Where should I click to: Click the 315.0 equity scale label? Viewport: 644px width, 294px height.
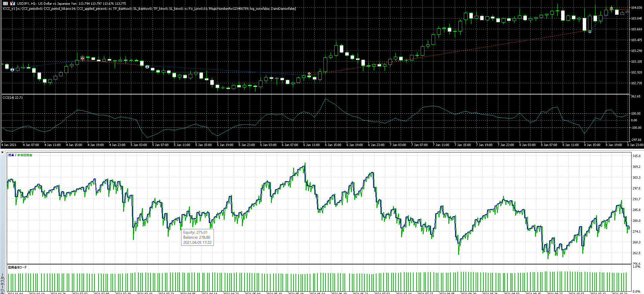636,156
